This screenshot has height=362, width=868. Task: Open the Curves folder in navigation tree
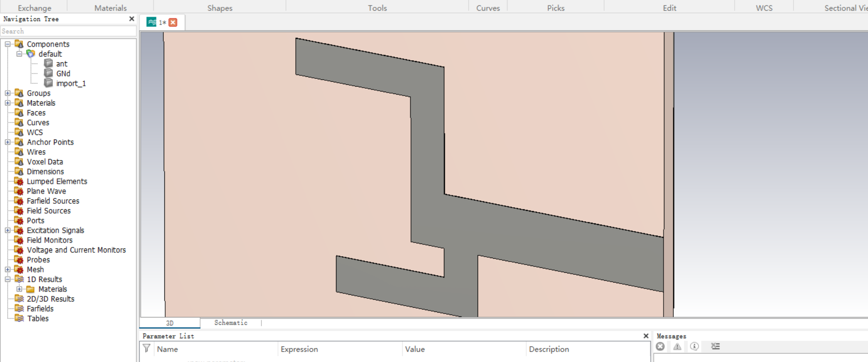(x=38, y=122)
